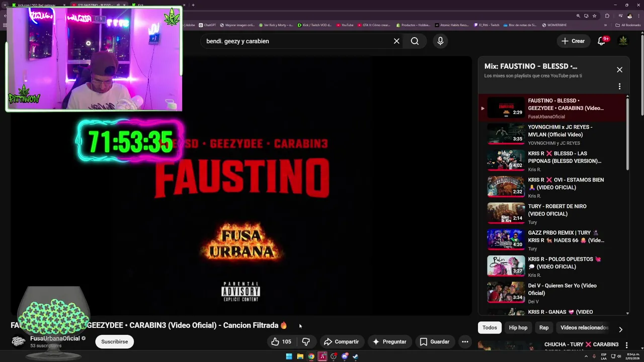The image size is (644, 362).
Task: Open El_Pitti - Twitch bookmark
Action: pos(487,25)
